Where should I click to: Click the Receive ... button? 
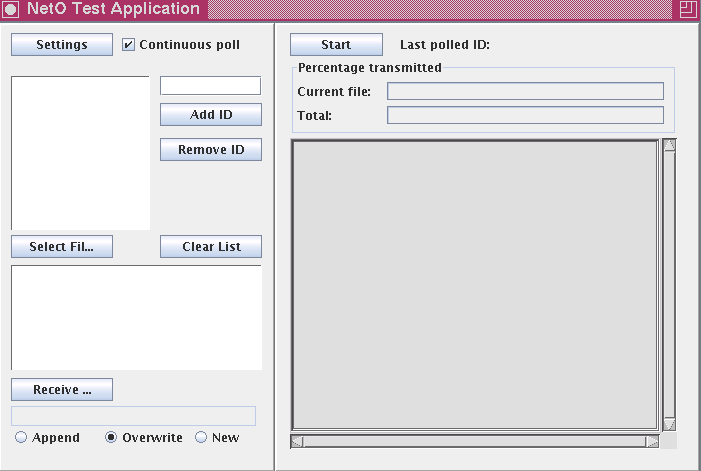tap(62, 390)
